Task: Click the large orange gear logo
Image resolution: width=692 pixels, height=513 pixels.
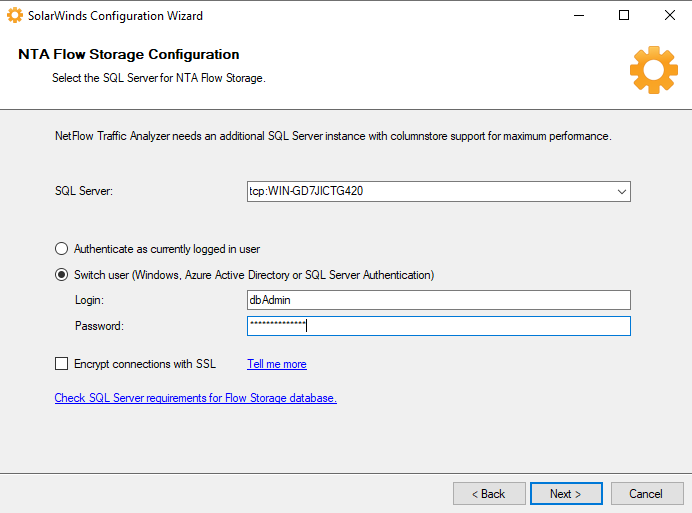Action: tap(653, 69)
